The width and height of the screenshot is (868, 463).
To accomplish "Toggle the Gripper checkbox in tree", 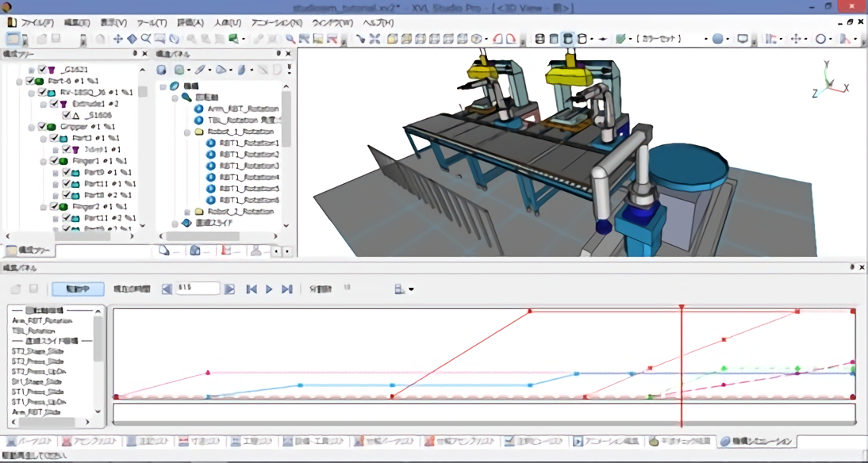I will tap(42, 127).
